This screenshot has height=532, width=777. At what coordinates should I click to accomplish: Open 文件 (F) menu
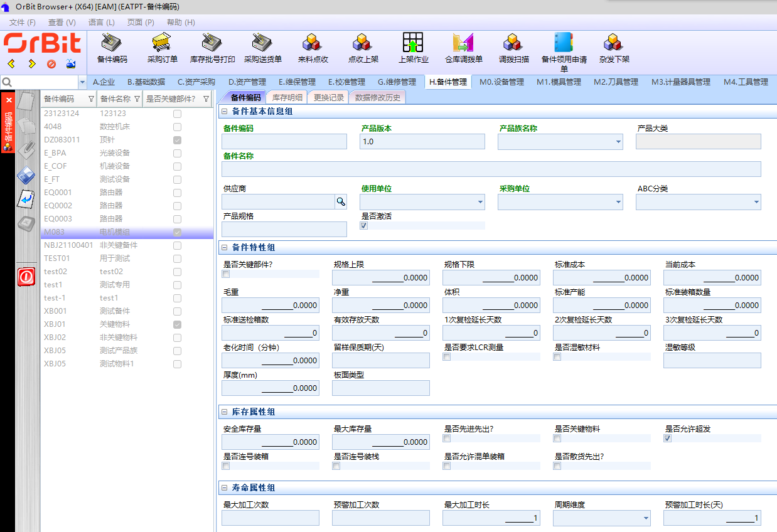coord(23,23)
